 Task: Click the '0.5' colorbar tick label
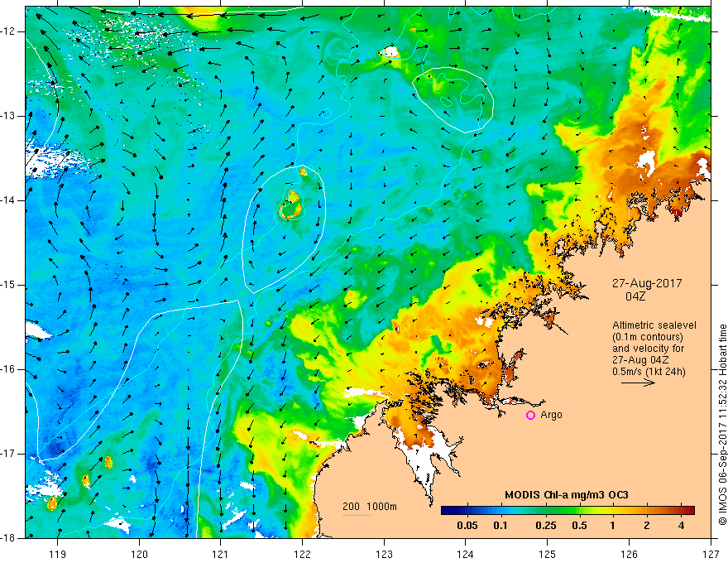pos(579,526)
